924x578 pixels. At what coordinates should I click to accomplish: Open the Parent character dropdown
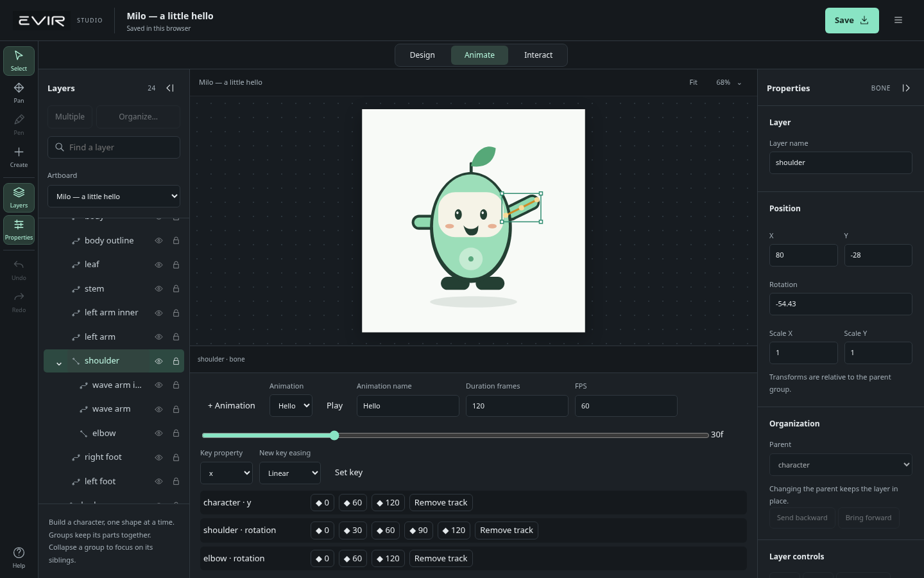pos(841,465)
